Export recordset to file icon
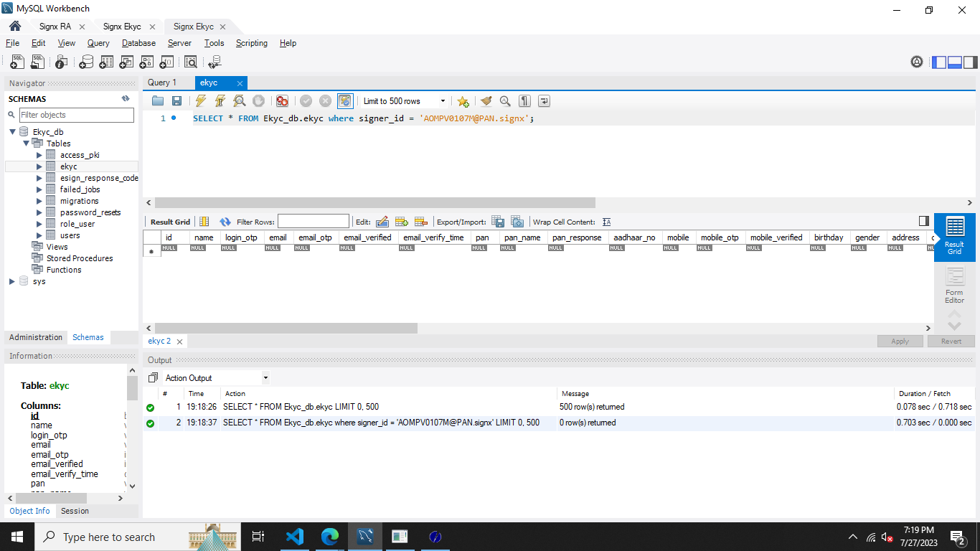Image resolution: width=980 pixels, height=551 pixels. 498,222
